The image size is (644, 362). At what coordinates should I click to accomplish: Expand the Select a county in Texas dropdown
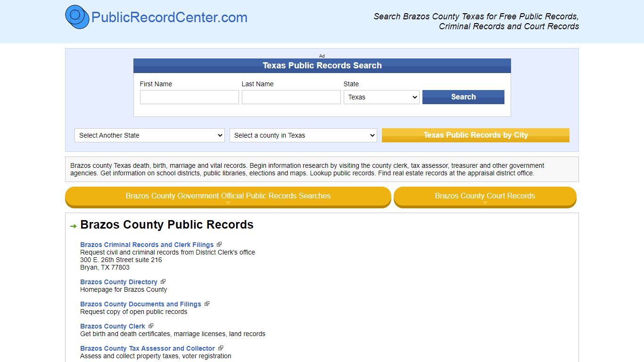pos(303,135)
